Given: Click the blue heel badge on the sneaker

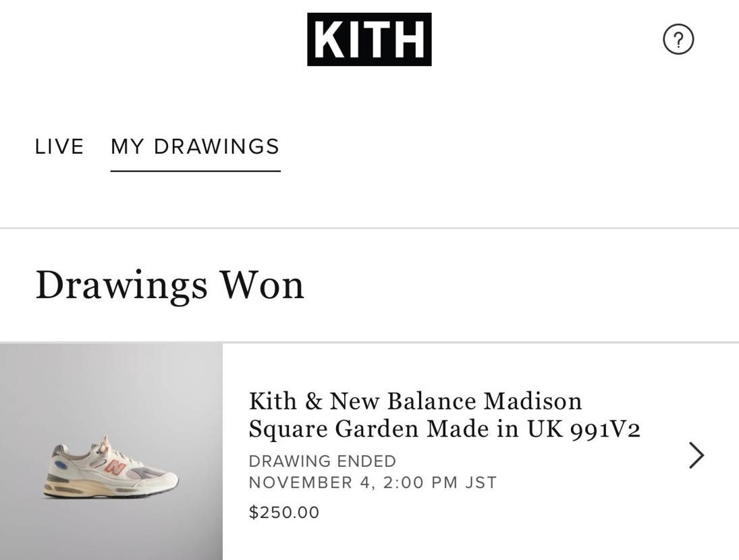Looking at the screenshot, I should coord(60,465).
